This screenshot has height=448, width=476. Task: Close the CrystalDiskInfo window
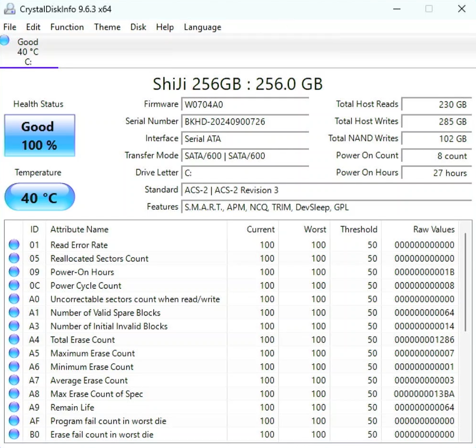point(462,9)
